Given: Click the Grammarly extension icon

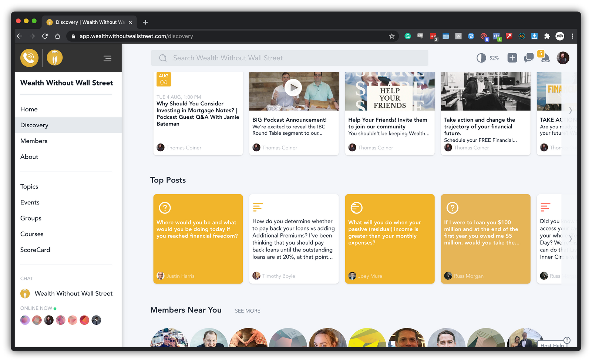Looking at the screenshot, I should (407, 36).
